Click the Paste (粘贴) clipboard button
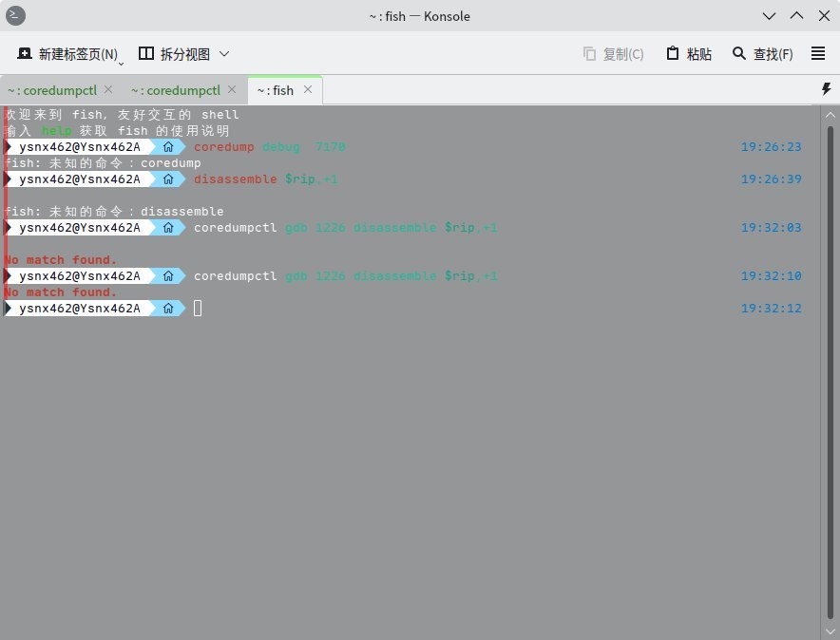The width and height of the screenshot is (840, 640). [689, 54]
